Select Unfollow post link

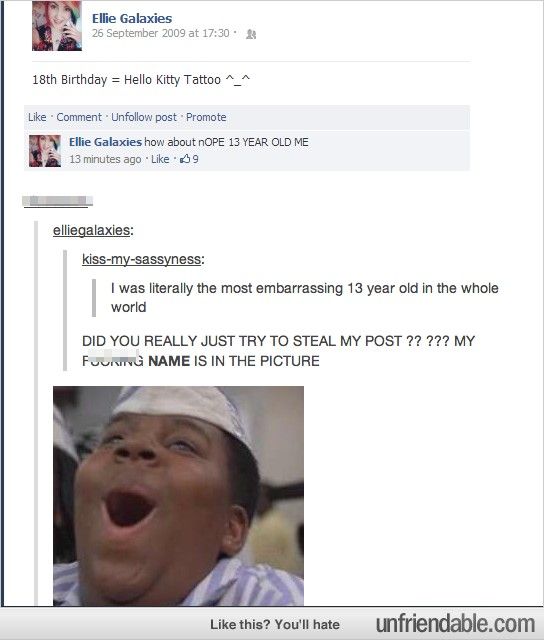pyautogui.click(x=144, y=117)
